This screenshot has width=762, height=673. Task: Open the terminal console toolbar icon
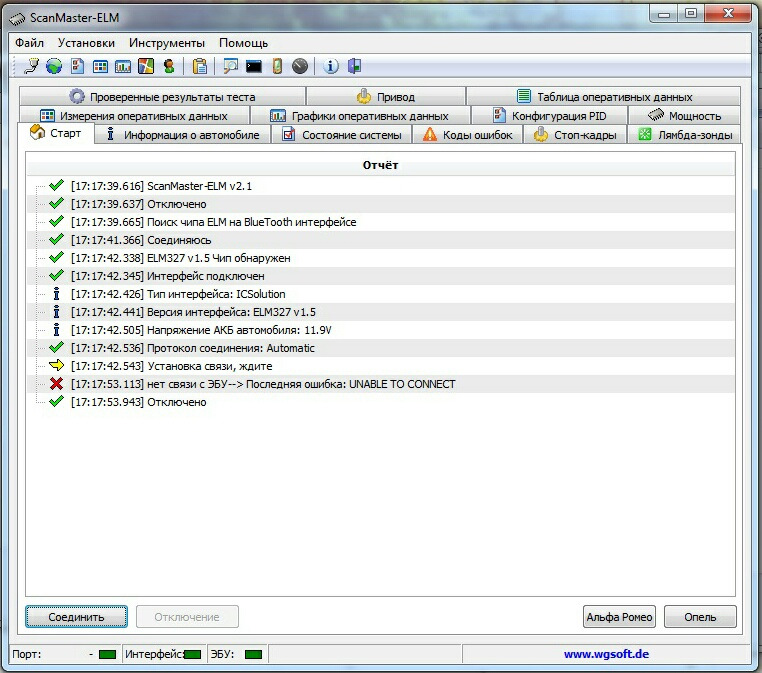(x=254, y=67)
